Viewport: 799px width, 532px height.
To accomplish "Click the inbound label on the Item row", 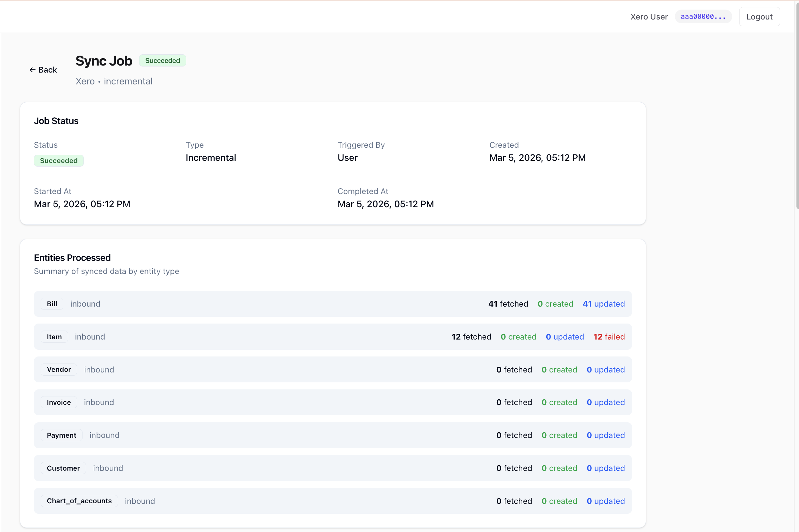I will tap(90, 337).
